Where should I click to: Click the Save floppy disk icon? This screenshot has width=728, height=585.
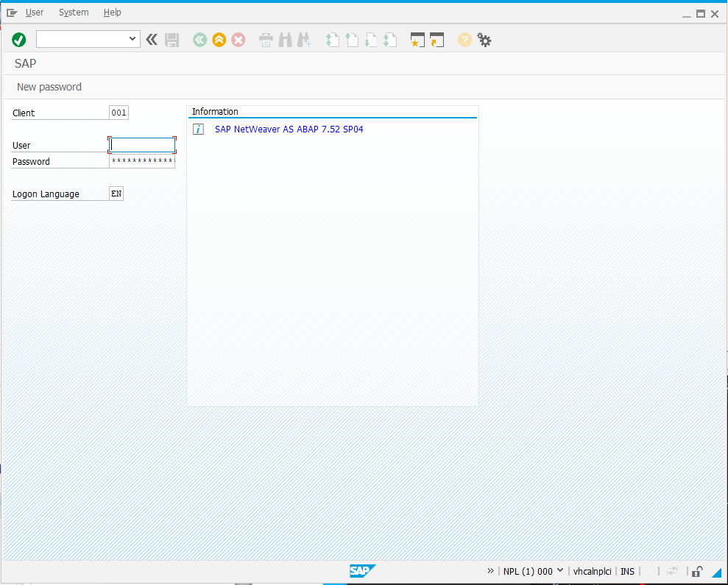click(x=172, y=40)
